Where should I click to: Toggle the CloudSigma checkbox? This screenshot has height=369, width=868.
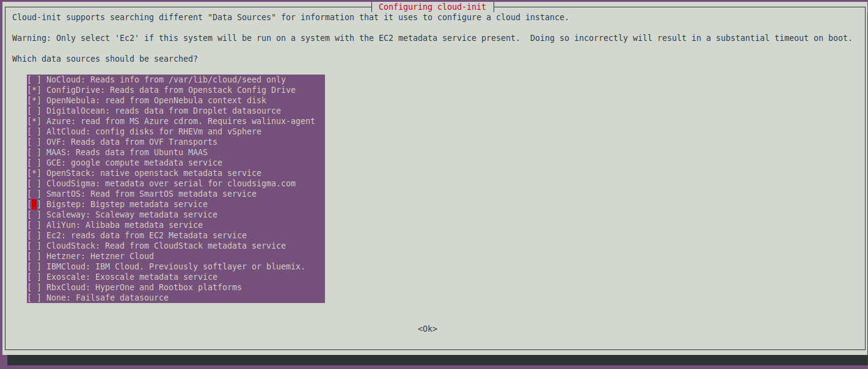[34, 183]
